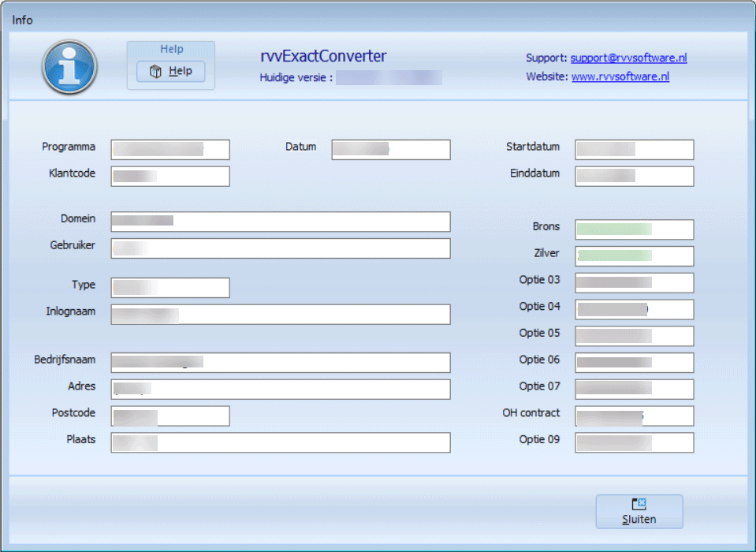
Task: Select the Klantcode field
Action: click(170, 176)
